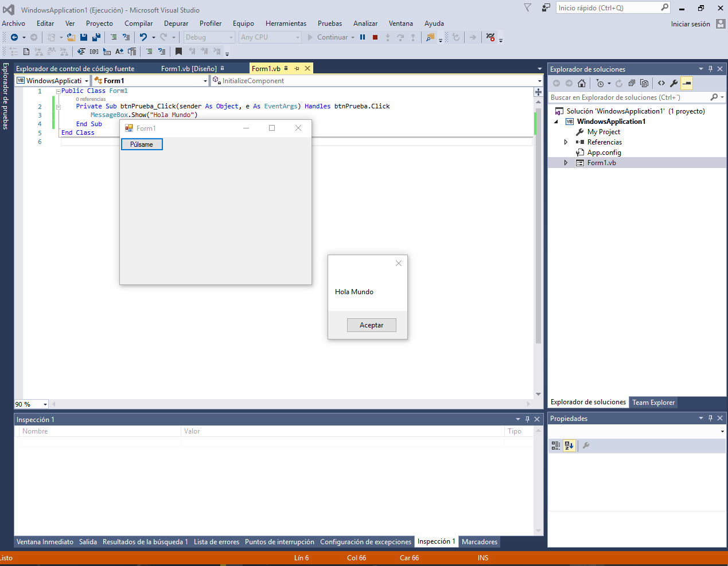The image size is (728, 566).
Task: Stop debugging with the red square
Action: pyautogui.click(x=375, y=37)
